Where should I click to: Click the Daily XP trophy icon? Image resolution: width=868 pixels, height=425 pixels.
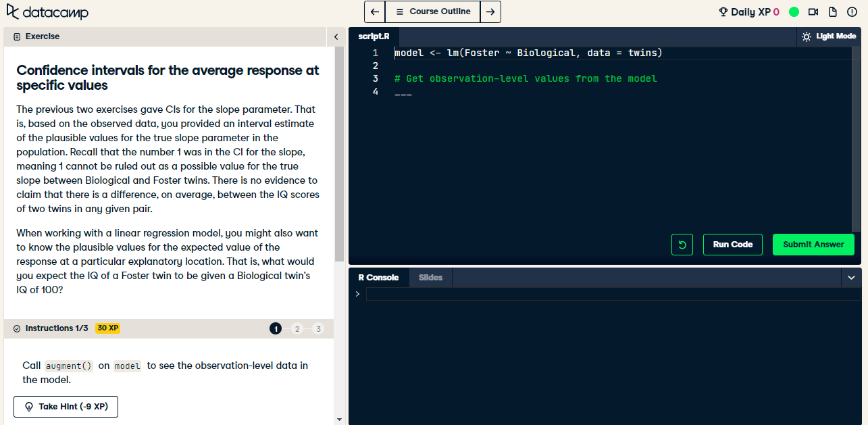click(723, 11)
